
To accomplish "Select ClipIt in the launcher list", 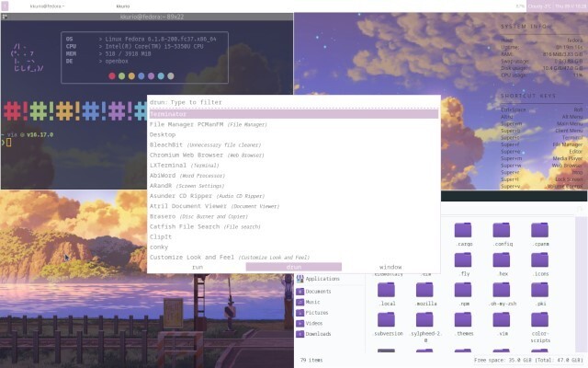I will [294, 236].
